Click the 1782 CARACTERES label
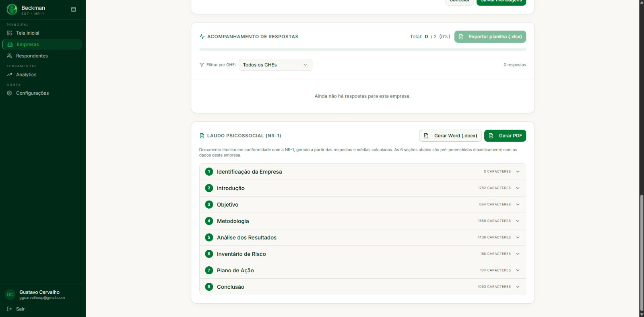 click(x=494, y=188)
